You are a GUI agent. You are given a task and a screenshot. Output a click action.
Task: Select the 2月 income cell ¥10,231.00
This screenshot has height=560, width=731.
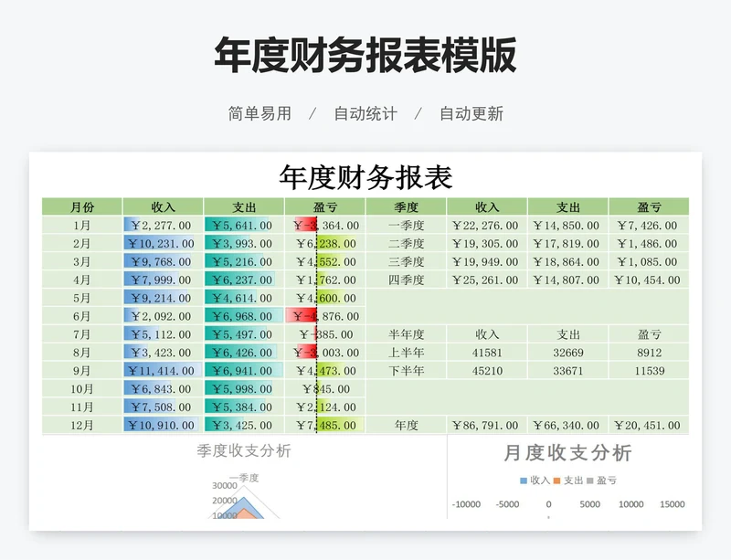coord(163,243)
